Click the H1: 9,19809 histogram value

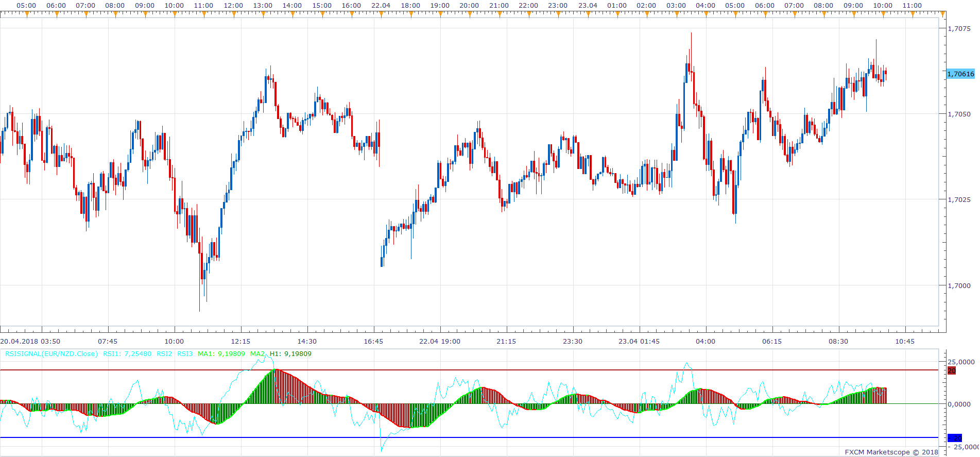click(290, 354)
